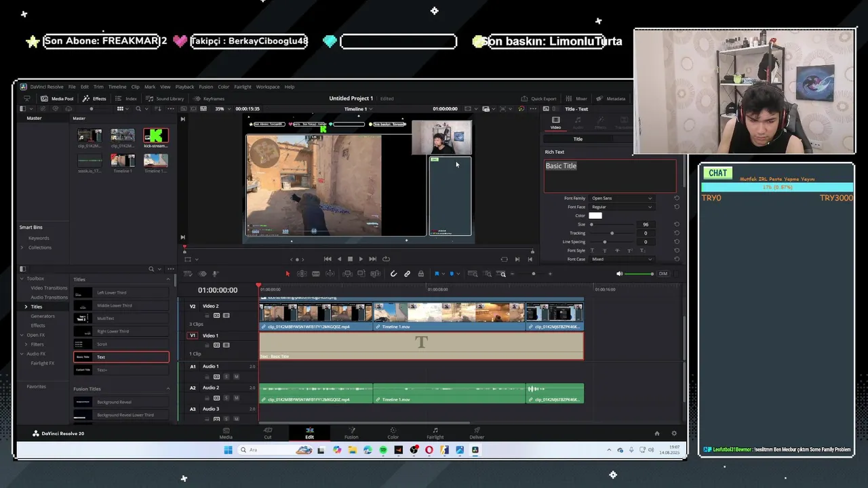Open the Sound Library panel

165,98
